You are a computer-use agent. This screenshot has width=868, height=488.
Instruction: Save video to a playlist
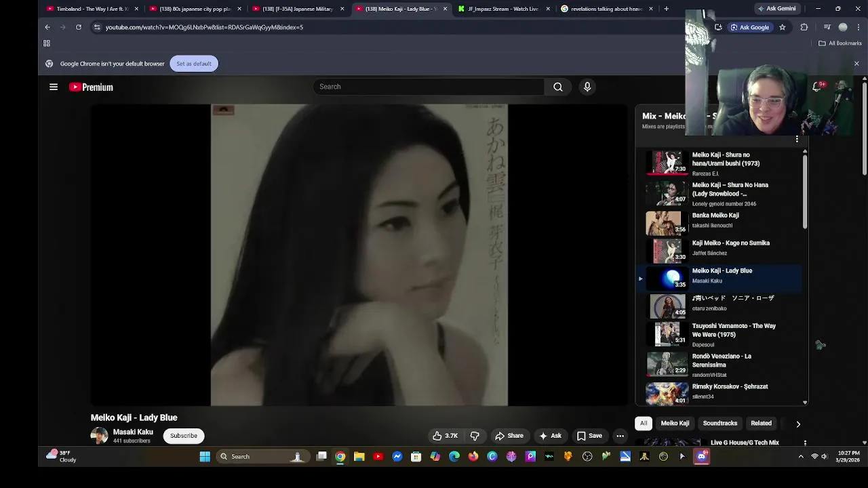tap(589, 436)
